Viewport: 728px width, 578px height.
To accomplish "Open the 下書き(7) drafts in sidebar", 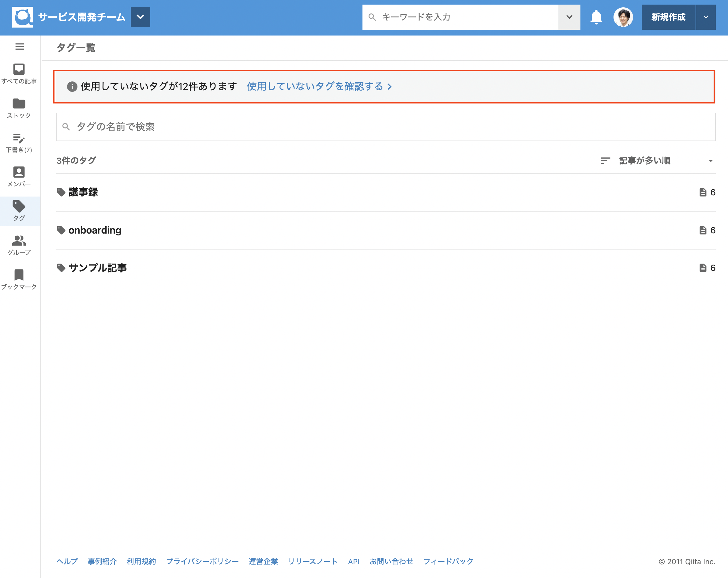I will tap(19, 142).
